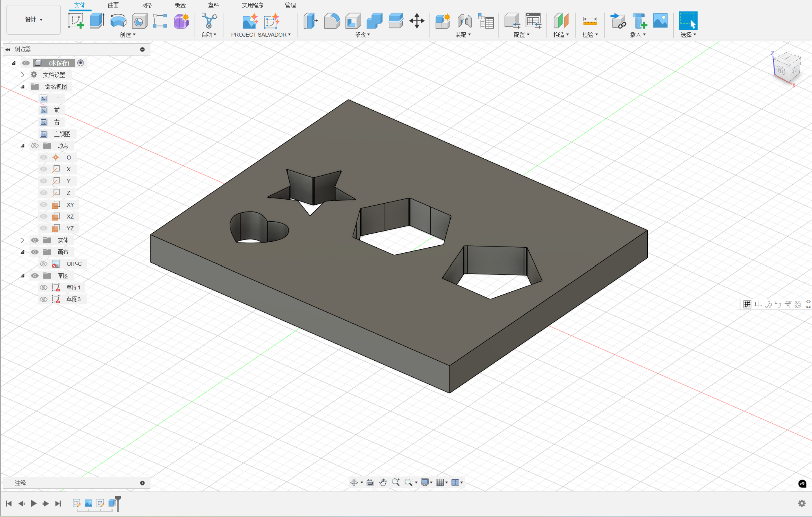Select the Extrude tool
This screenshot has height=517, width=812.
tap(97, 20)
